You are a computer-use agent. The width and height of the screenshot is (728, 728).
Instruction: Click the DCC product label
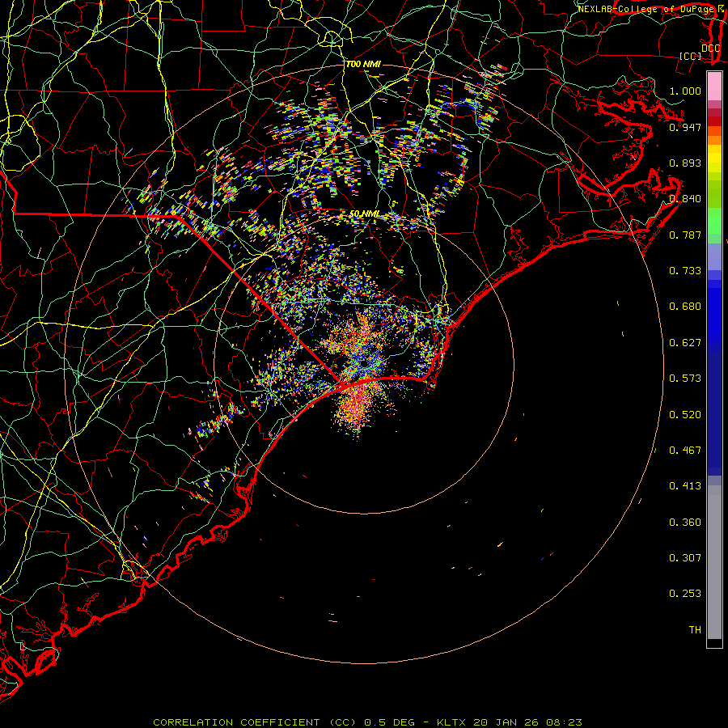pos(710,48)
